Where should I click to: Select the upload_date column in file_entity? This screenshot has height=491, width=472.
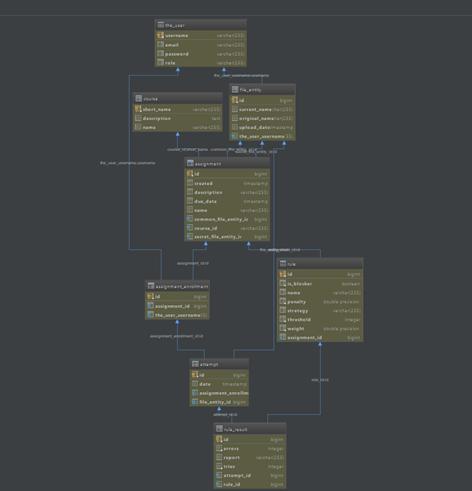point(263,127)
